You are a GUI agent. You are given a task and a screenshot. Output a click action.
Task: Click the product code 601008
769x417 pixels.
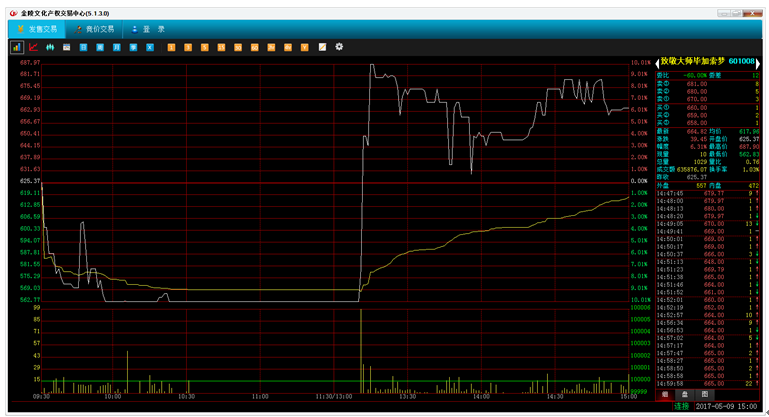pyautogui.click(x=742, y=61)
